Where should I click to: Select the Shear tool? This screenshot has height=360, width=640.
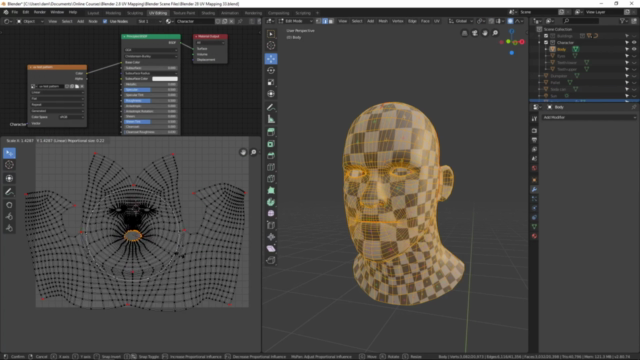pos(271,249)
